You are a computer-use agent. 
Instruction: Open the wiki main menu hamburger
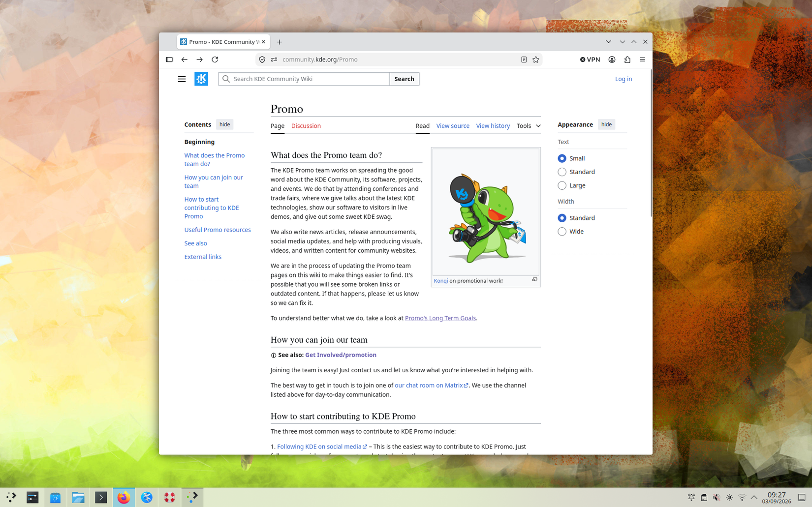(182, 79)
